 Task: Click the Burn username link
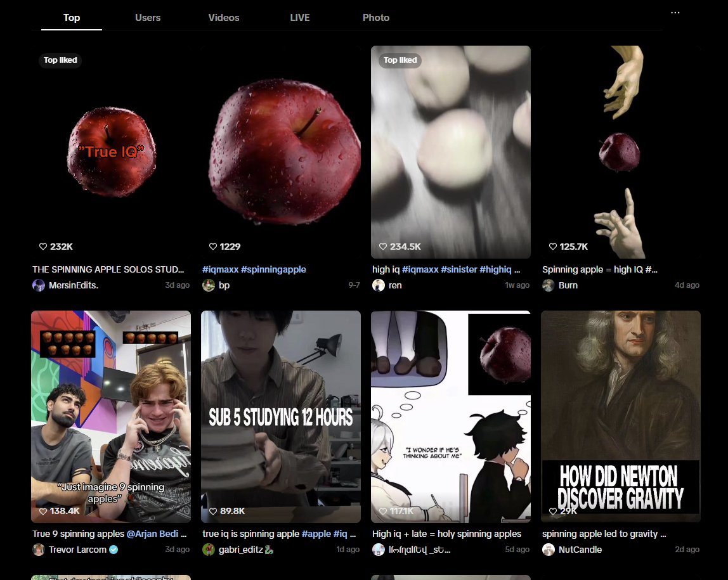(x=568, y=285)
